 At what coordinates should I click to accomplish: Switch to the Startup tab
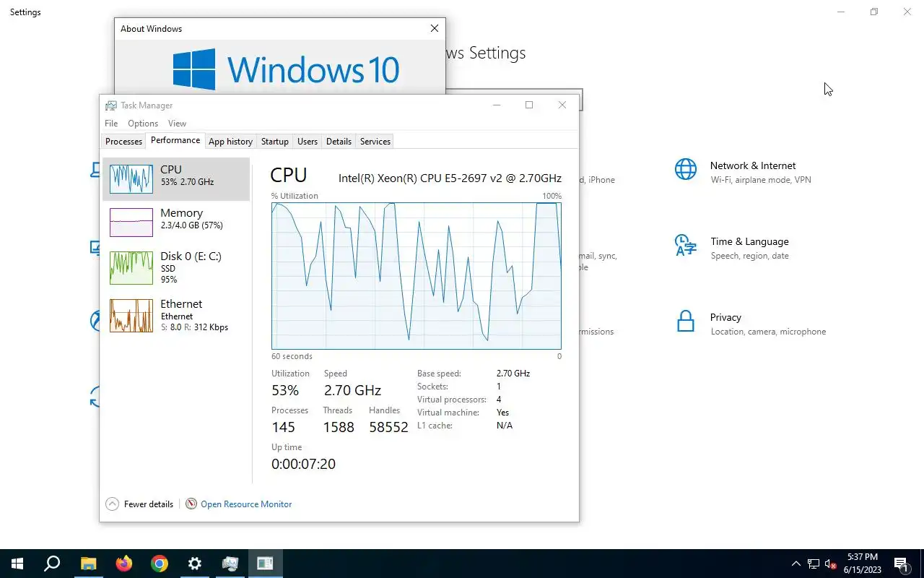274,142
